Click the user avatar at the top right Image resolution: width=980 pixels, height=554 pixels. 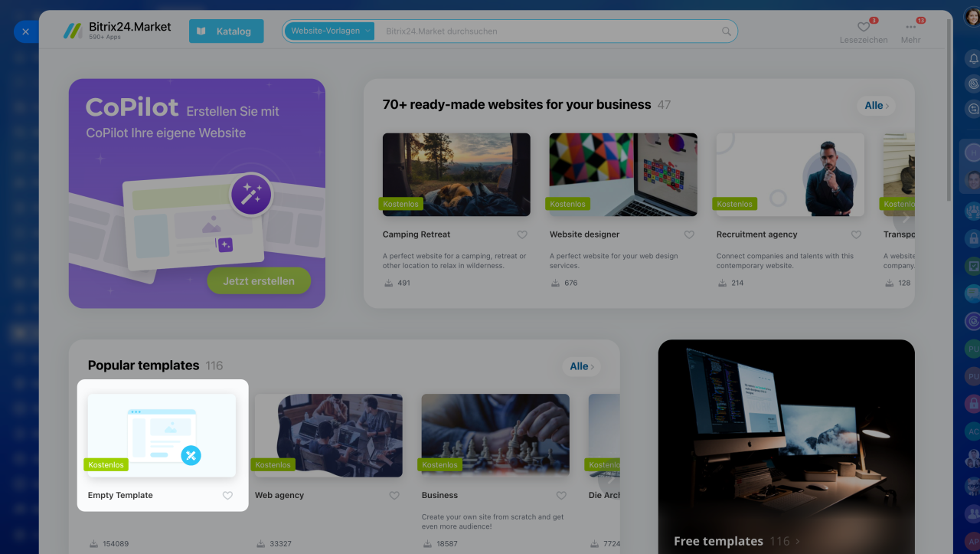972,17
